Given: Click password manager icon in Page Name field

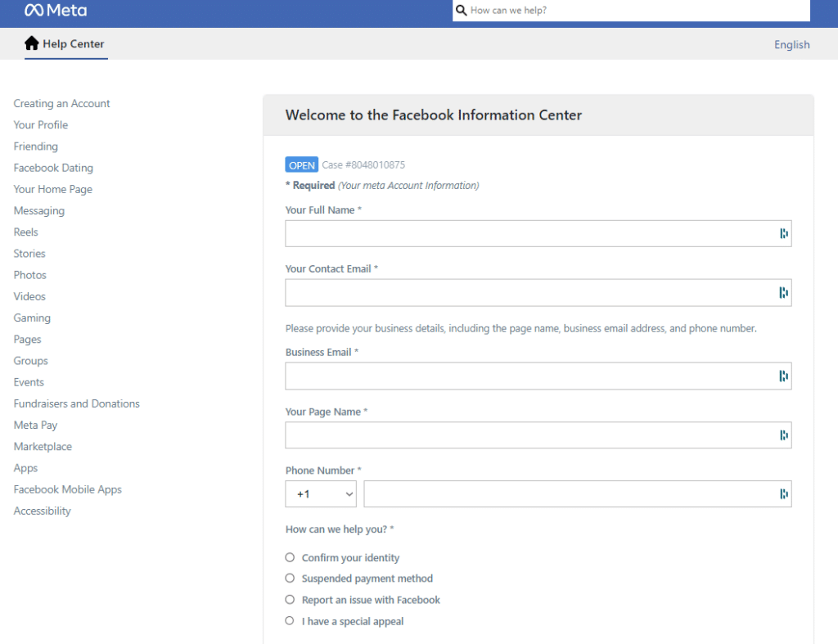Looking at the screenshot, I should [783, 435].
